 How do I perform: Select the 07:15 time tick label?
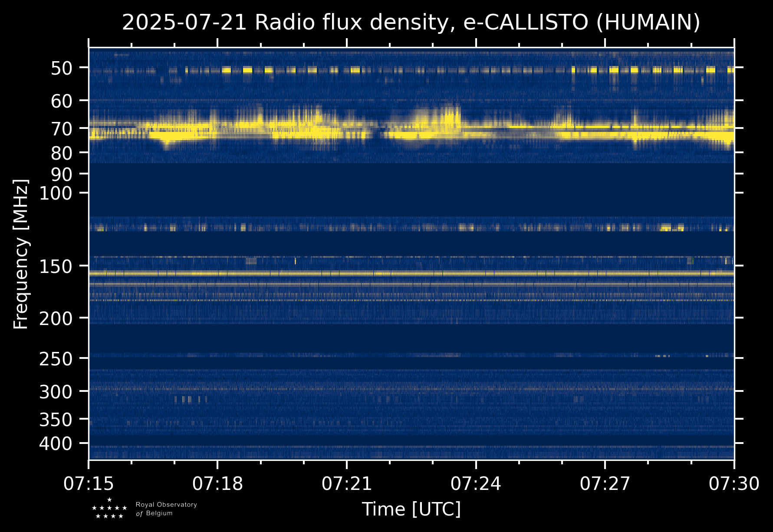89,483
